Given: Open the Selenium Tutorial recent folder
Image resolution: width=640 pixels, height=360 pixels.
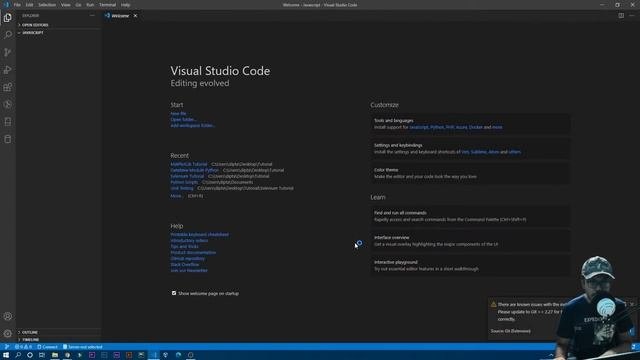Looking at the screenshot, I should 187,176.
